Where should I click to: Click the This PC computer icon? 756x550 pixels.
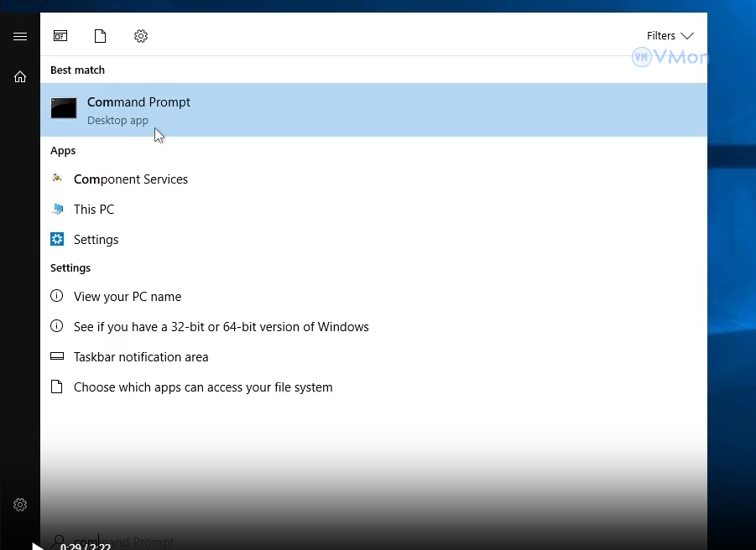click(57, 209)
